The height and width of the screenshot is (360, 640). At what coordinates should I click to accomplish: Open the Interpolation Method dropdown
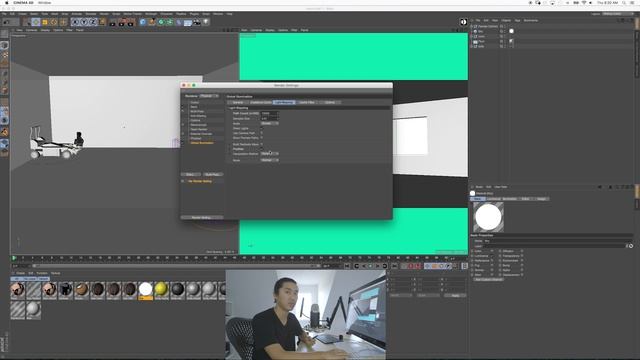tap(270, 153)
